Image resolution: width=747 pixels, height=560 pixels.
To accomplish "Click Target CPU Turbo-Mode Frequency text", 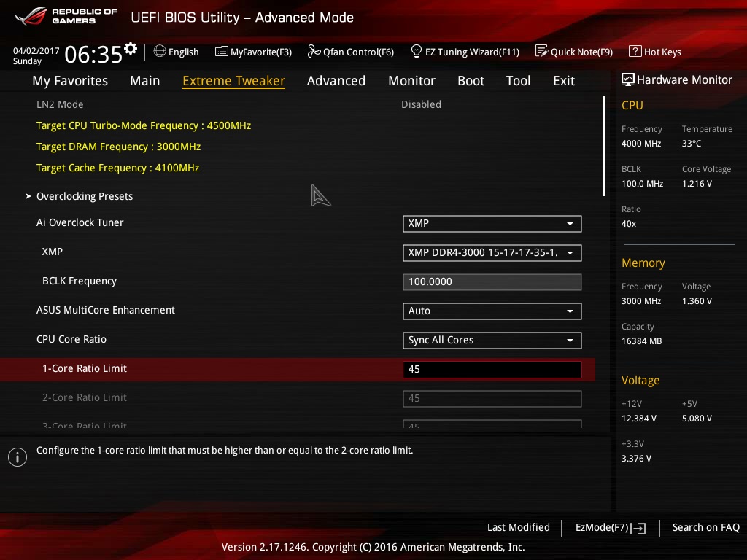I will [144, 125].
